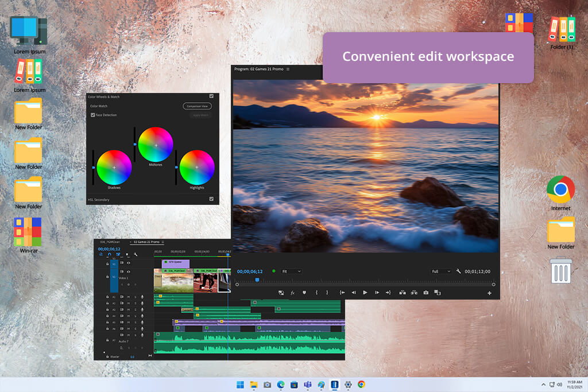Image resolution: width=588 pixels, height=392 pixels.
Task: Open the Internet Chrome desktop shortcut
Action: [560, 193]
